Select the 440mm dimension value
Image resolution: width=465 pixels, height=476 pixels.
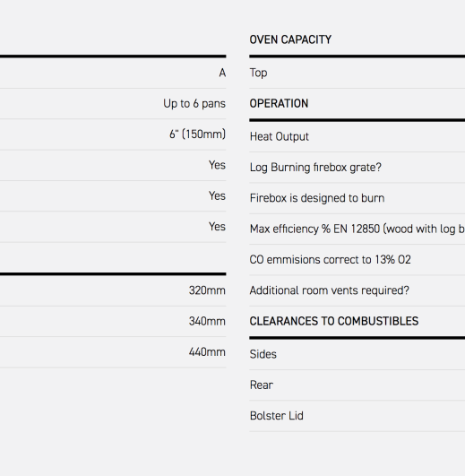207,352
